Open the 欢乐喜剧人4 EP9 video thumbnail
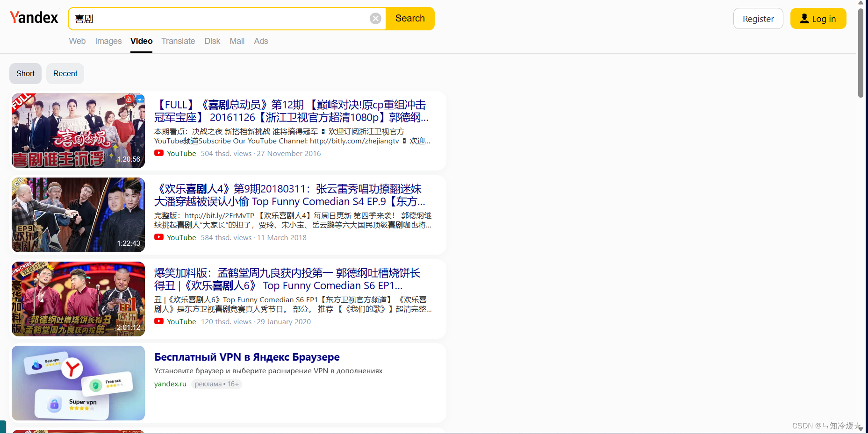 (x=78, y=215)
